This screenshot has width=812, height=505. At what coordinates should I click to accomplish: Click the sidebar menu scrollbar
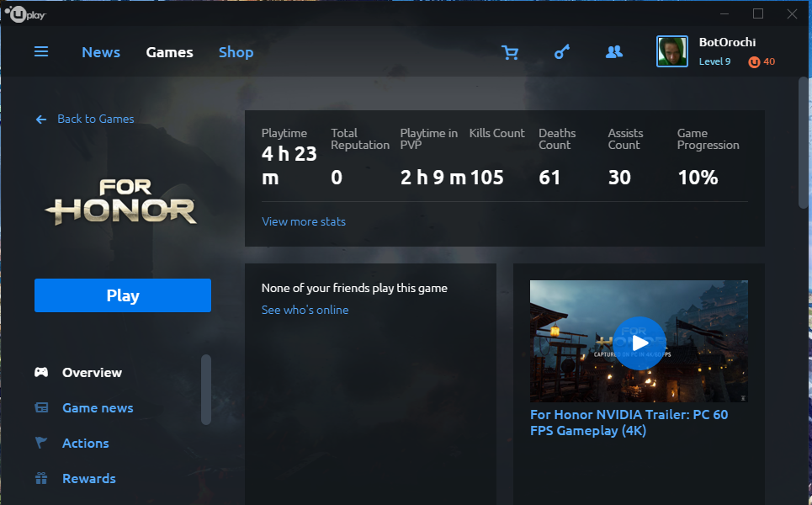click(206, 390)
